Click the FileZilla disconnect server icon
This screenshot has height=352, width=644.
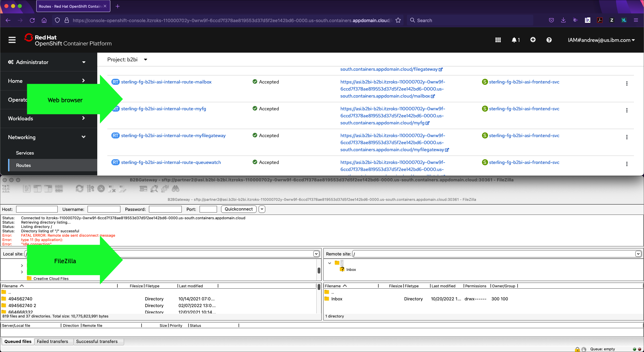[x=112, y=189]
